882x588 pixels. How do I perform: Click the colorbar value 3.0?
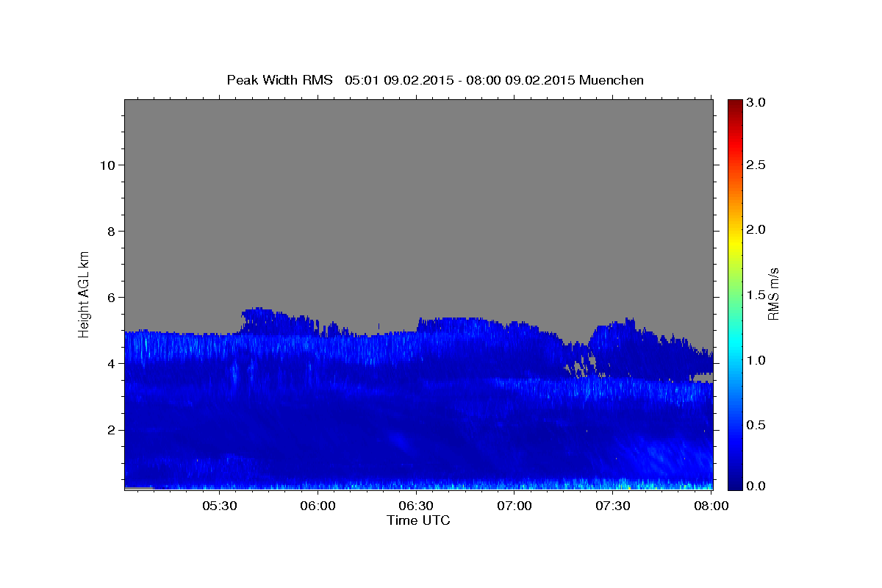tap(756, 102)
